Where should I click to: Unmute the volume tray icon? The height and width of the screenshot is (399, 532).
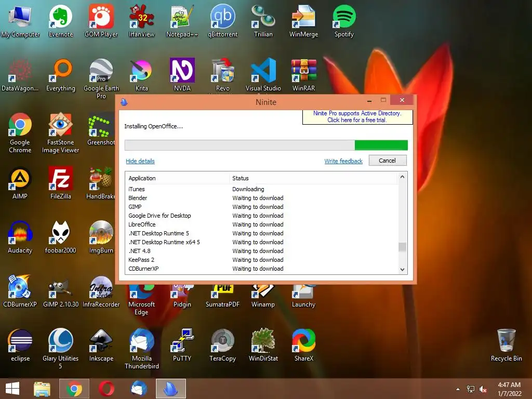pyautogui.click(x=483, y=389)
